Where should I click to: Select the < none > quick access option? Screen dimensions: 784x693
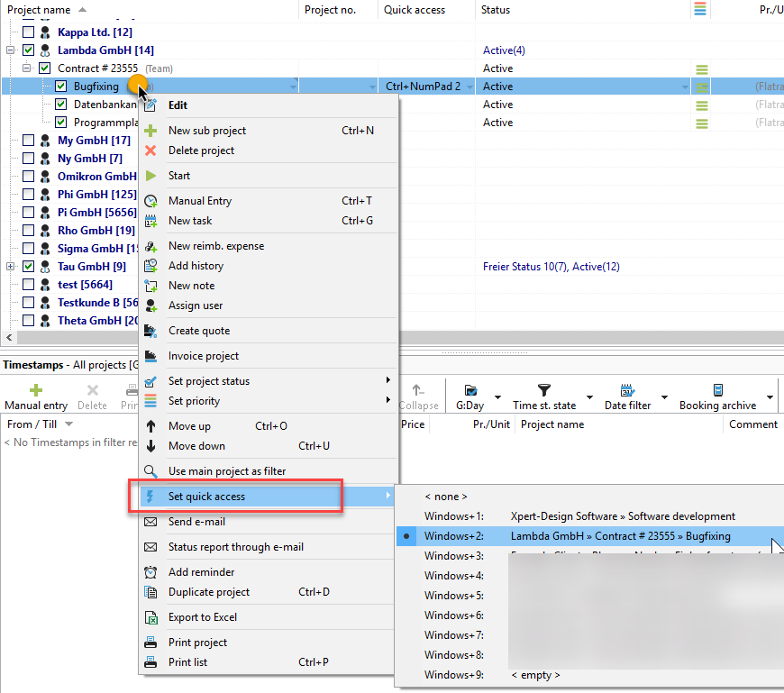tap(446, 497)
